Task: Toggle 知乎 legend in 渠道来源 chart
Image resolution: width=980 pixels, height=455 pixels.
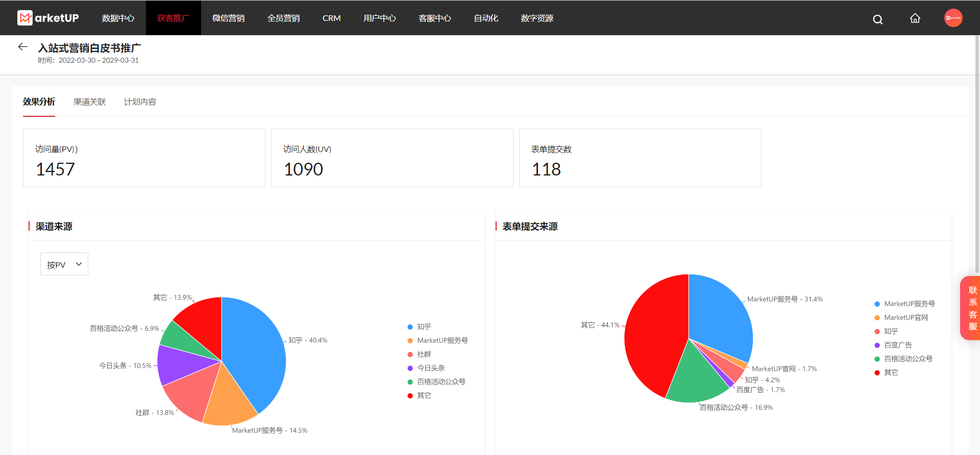Action: pos(420,327)
